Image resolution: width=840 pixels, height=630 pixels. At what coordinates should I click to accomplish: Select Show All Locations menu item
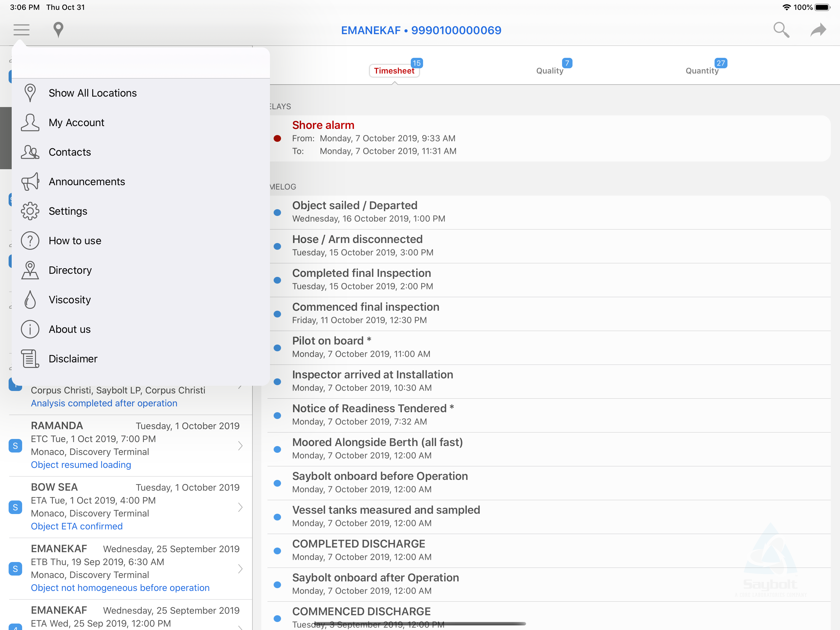pyautogui.click(x=141, y=93)
